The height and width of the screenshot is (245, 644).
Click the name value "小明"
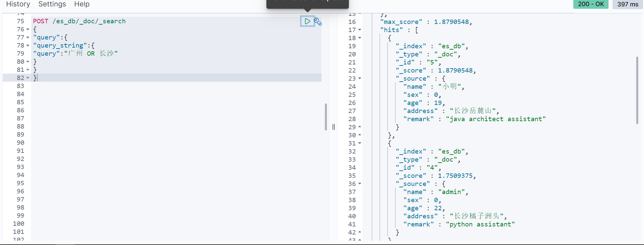click(x=450, y=87)
